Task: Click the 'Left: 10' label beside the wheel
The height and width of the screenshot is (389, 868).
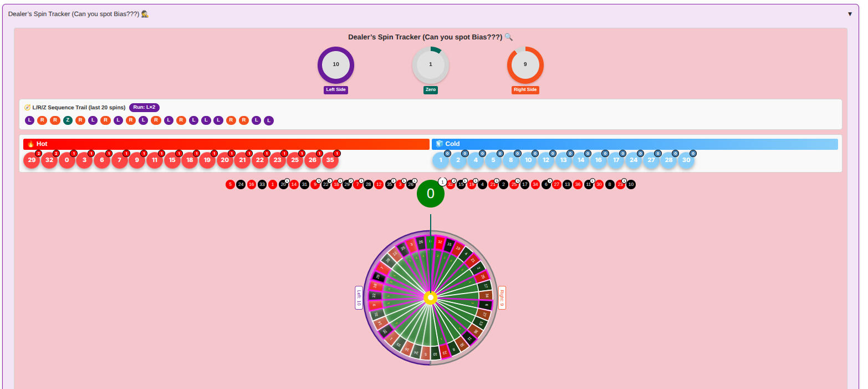Action: click(x=359, y=298)
